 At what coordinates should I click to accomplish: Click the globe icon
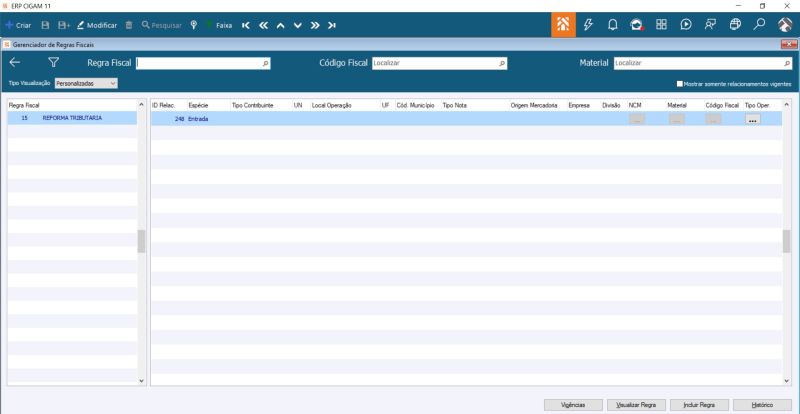[735, 25]
